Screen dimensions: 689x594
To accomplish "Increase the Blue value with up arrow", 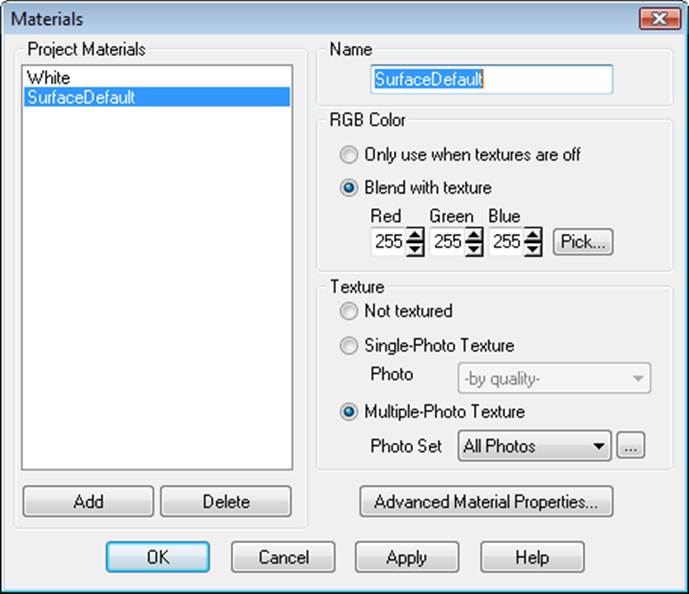I will pos(534,235).
